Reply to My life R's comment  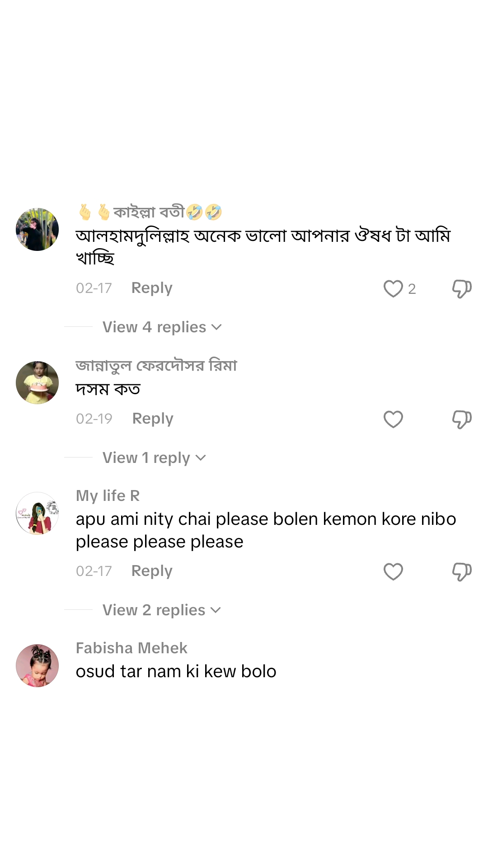click(152, 571)
